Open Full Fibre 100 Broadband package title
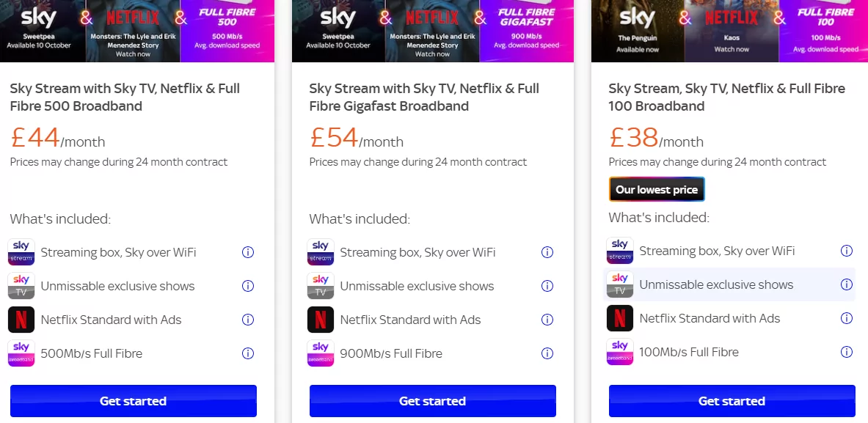 click(x=726, y=98)
